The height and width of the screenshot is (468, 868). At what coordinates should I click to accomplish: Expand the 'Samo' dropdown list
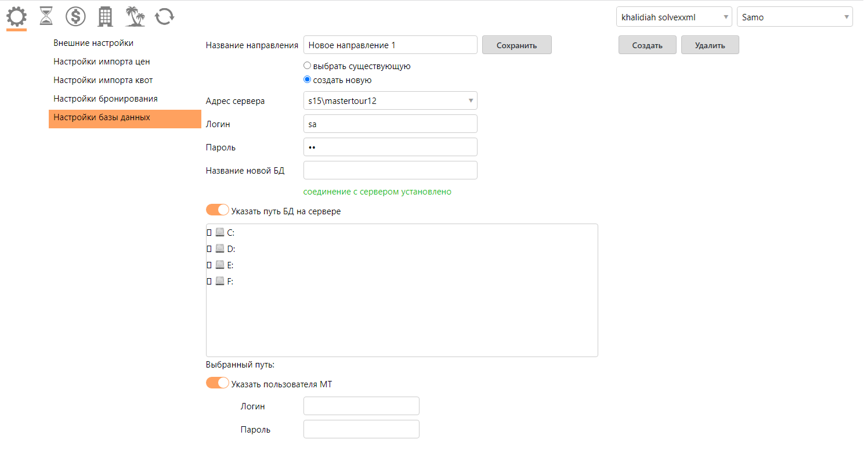pyautogui.click(x=794, y=17)
